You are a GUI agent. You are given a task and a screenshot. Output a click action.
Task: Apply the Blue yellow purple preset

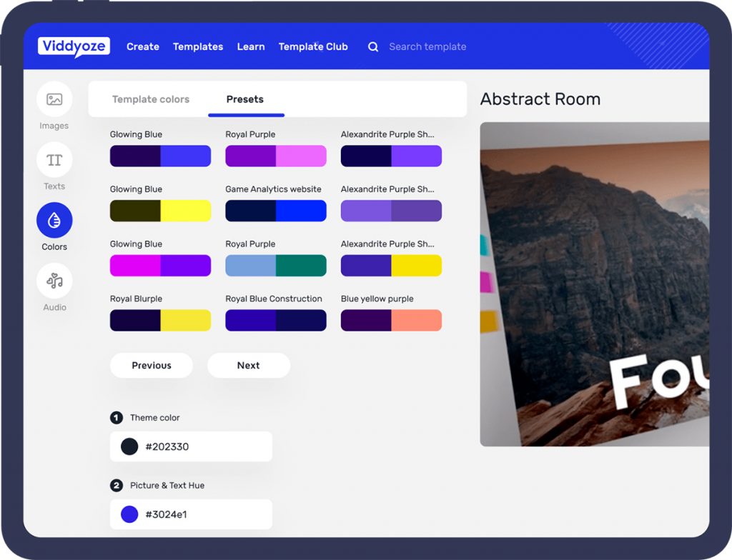(391, 320)
